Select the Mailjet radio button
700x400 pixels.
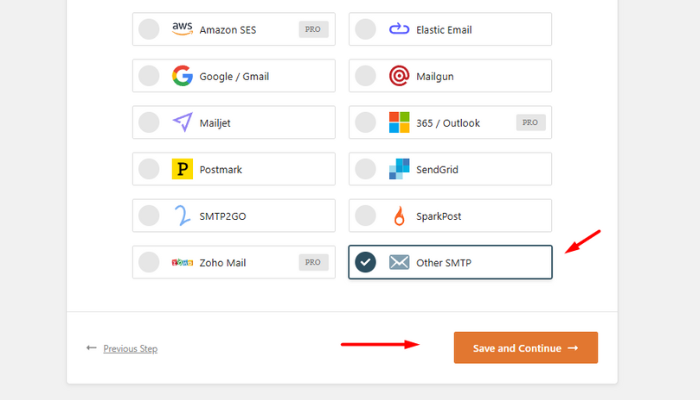[149, 122]
